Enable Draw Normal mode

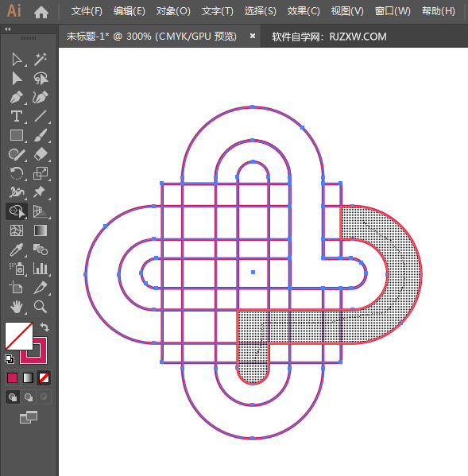[x=13, y=397]
